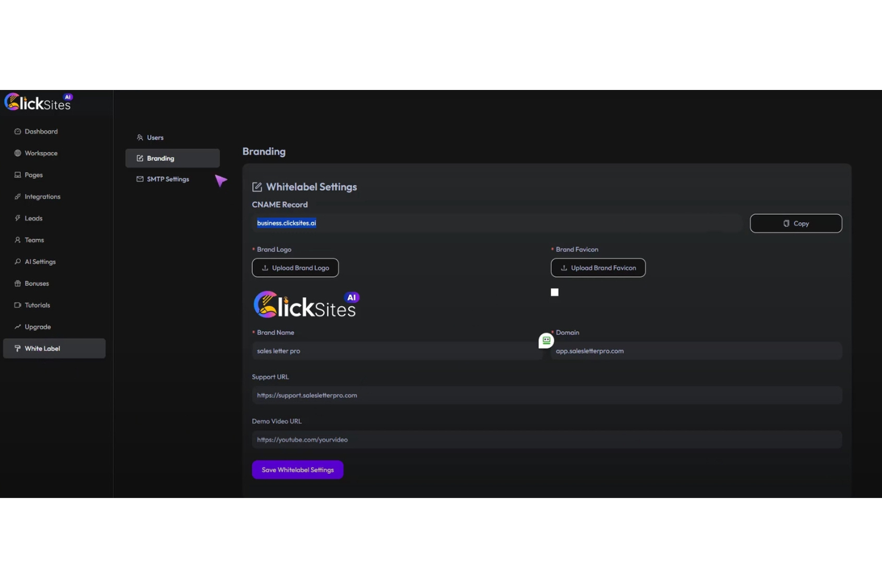Open the chat support widget
The width and height of the screenshot is (882, 588).
545,340
